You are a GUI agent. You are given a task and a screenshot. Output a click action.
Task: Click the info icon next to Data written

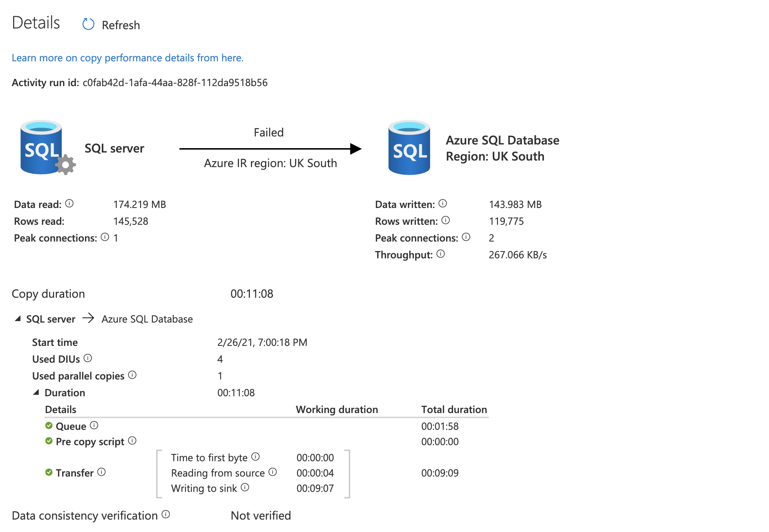pos(443,204)
